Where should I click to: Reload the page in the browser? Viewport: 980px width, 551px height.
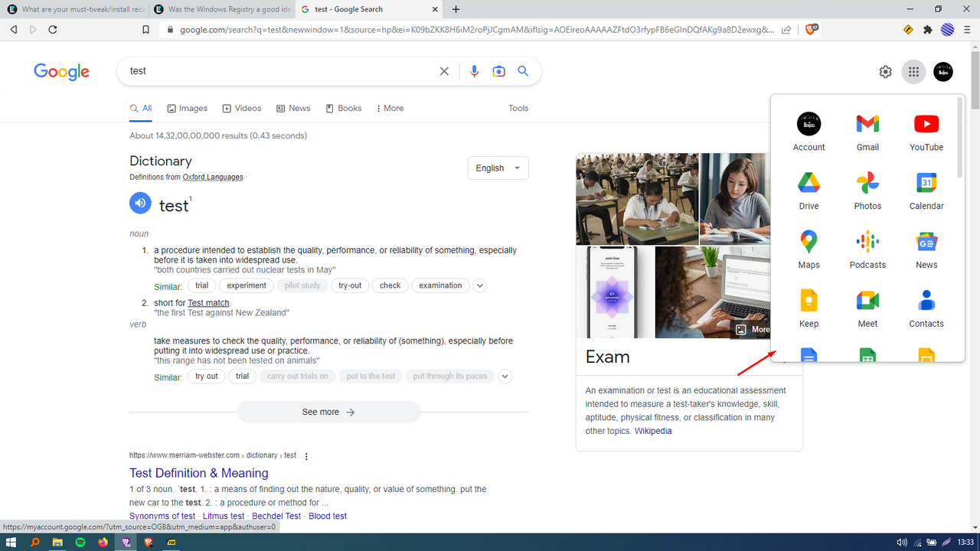53,30
